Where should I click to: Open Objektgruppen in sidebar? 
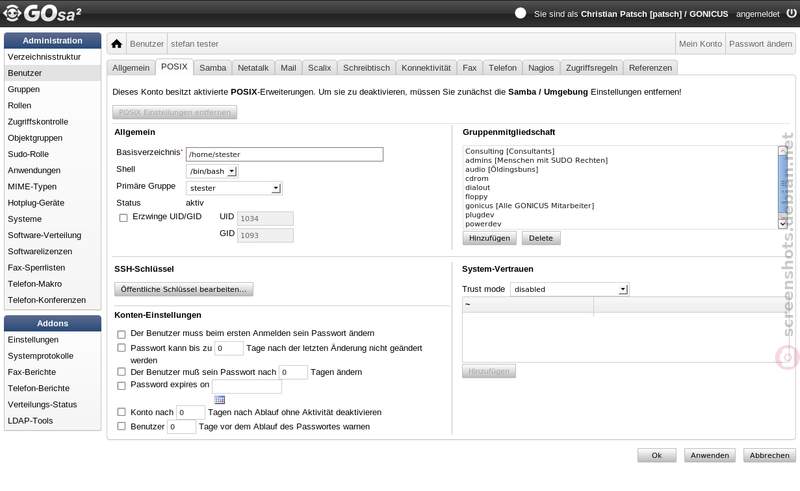[53, 138]
